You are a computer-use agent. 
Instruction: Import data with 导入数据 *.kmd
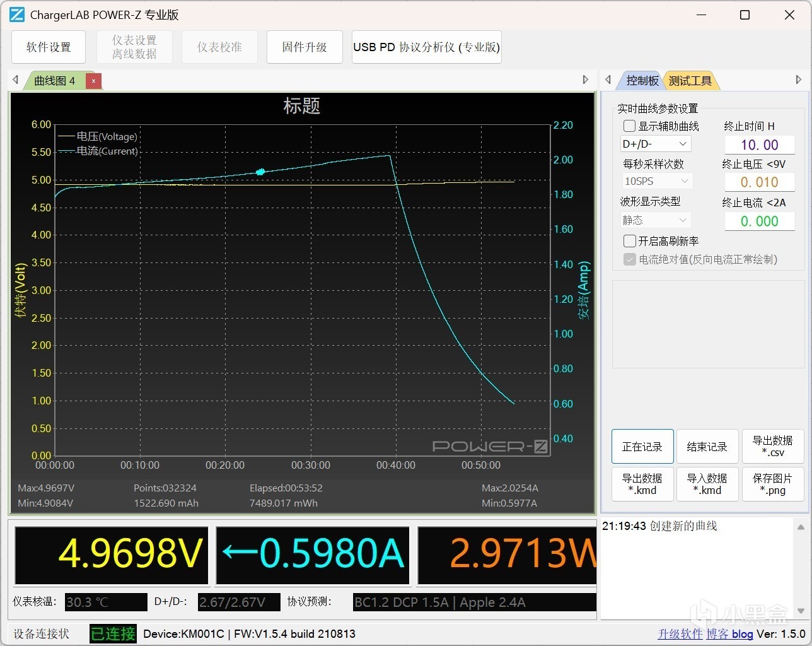[707, 484]
